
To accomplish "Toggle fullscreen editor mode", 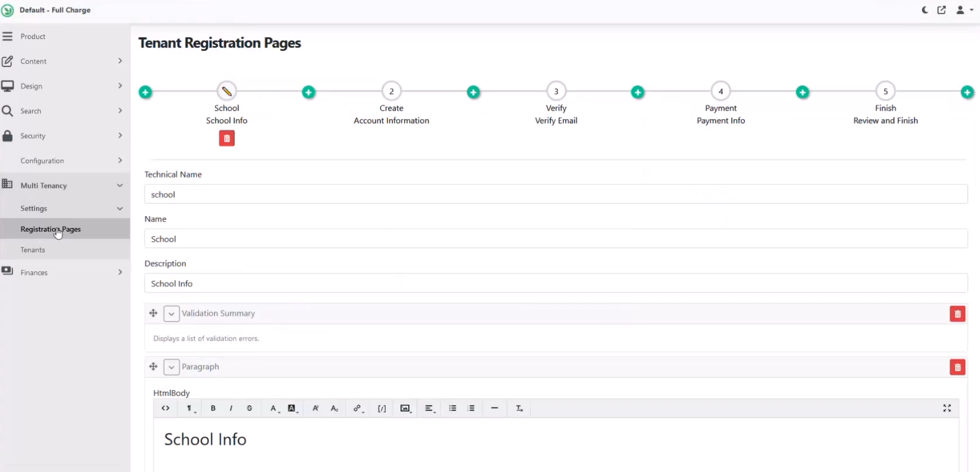I will tap(947, 409).
